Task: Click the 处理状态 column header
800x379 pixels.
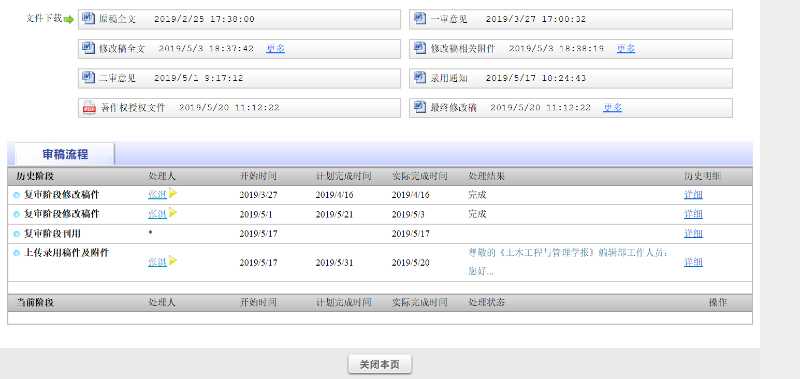Action: [486, 302]
